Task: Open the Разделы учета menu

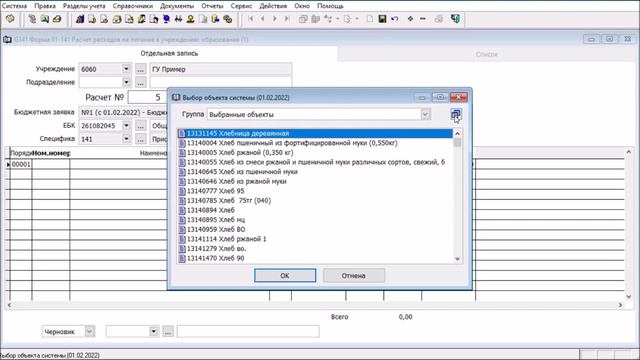Action: [x=84, y=6]
